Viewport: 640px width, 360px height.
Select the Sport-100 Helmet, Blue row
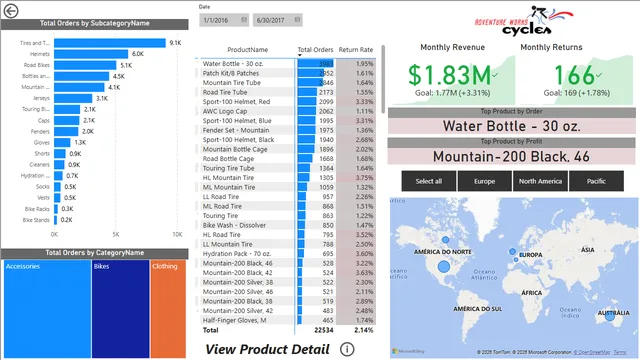tap(288, 121)
